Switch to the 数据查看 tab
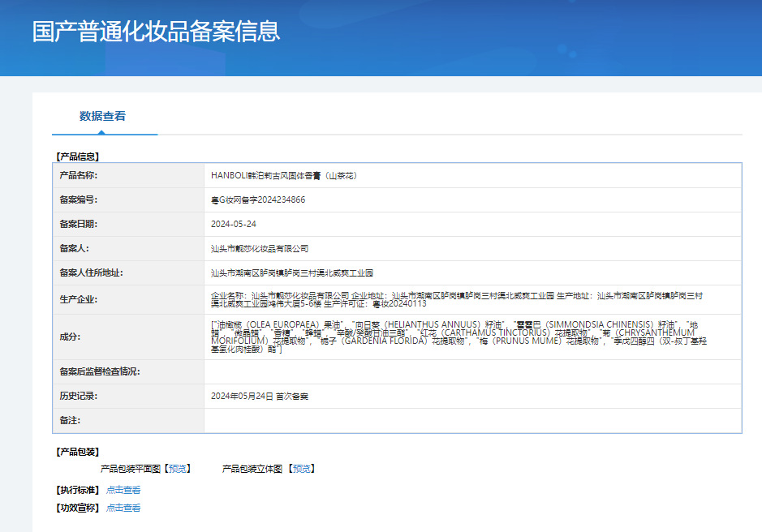762x532 pixels. click(x=102, y=116)
